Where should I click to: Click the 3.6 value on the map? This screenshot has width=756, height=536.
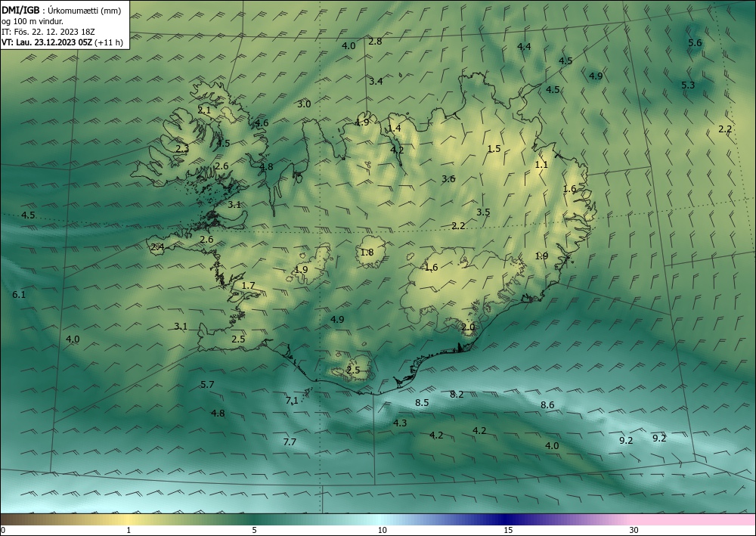pos(448,179)
